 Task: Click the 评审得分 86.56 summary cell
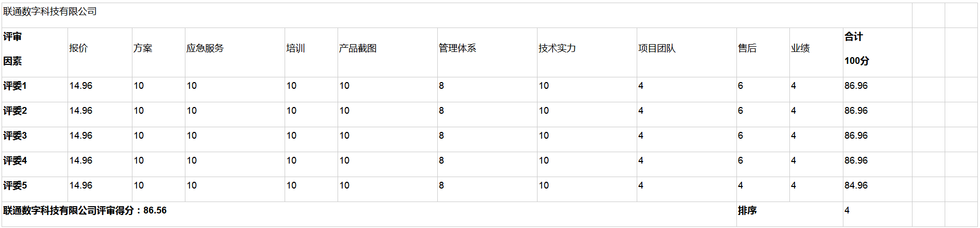[85, 210]
